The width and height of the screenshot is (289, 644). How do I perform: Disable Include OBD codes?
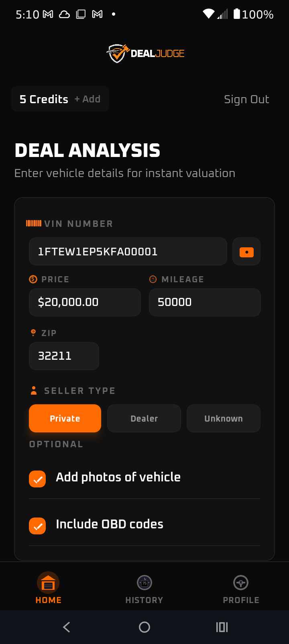pyautogui.click(x=37, y=526)
